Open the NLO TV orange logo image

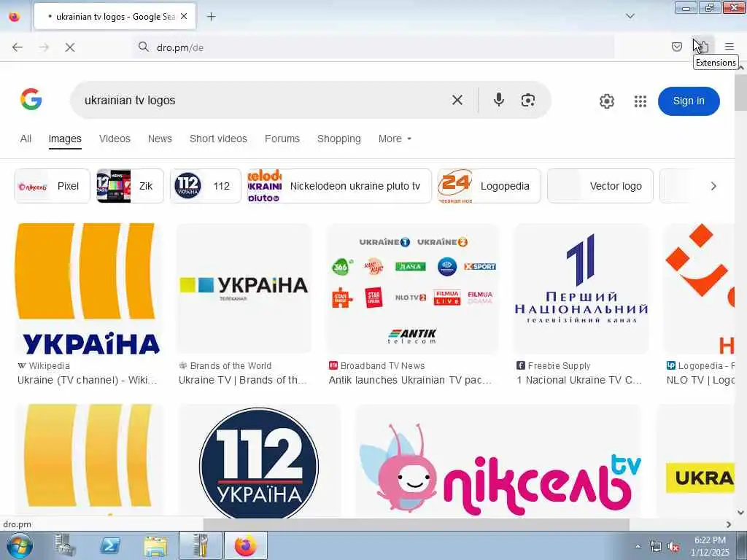[699, 289]
